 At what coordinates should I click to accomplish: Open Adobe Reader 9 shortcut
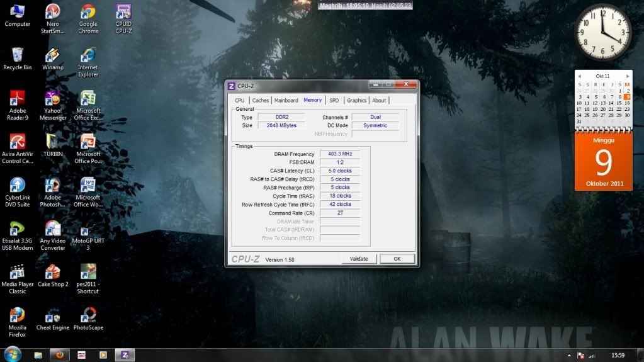(x=17, y=106)
